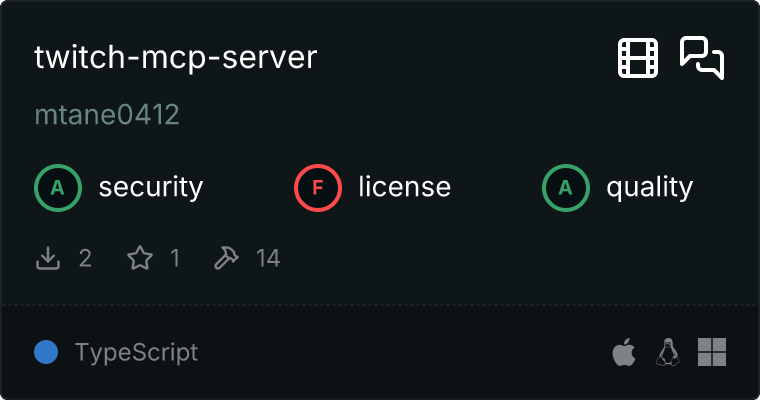The width and height of the screenshot is (760, 400).
Task: Click the Linux penguin platform icon
Action: (x=667, y=352)
